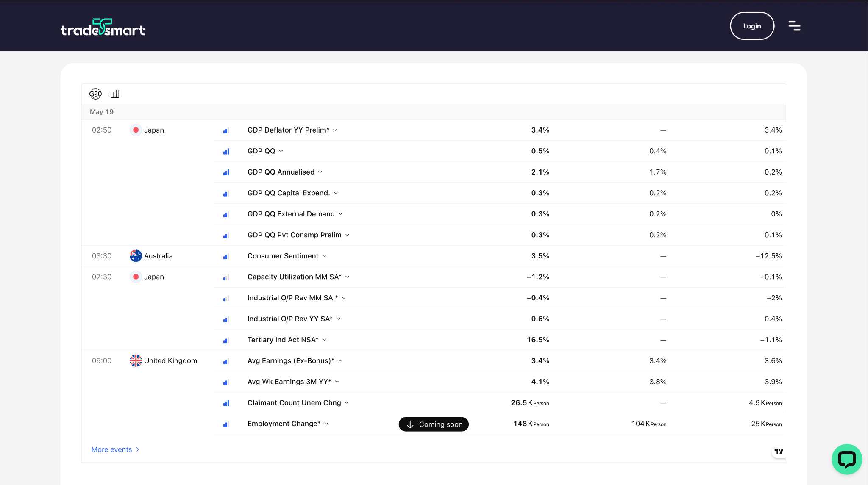The width and height of the screenshot is (868, 485).
Task: Click the May 19 date header
Action: tap(102, 112)
